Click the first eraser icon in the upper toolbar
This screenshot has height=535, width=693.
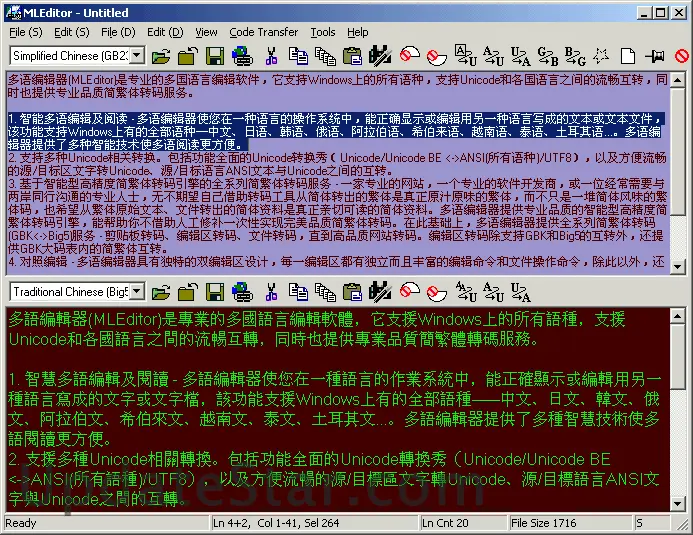pyautogui.click(x=409, y=56)
